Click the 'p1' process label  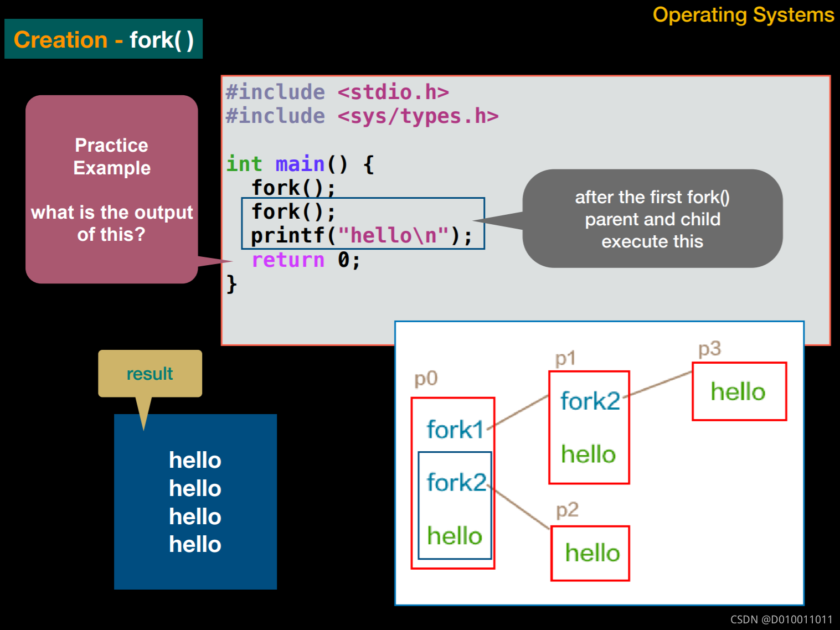[x=565, y=359]
